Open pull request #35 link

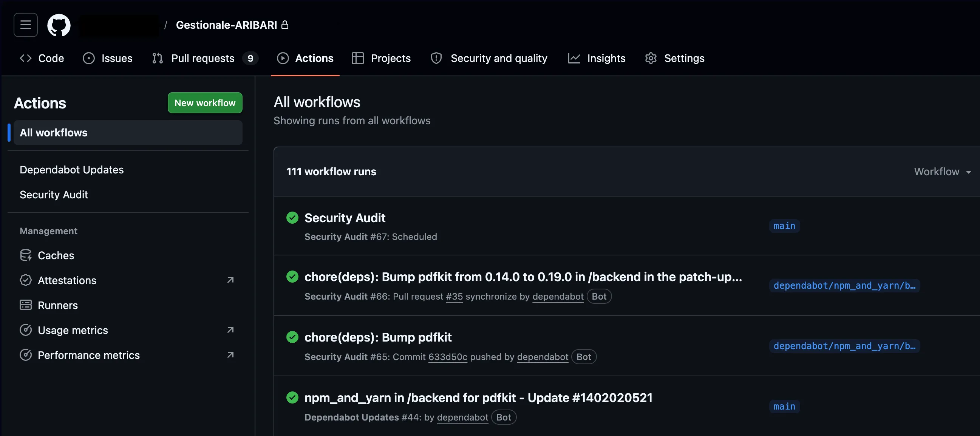tap(454, 296)
